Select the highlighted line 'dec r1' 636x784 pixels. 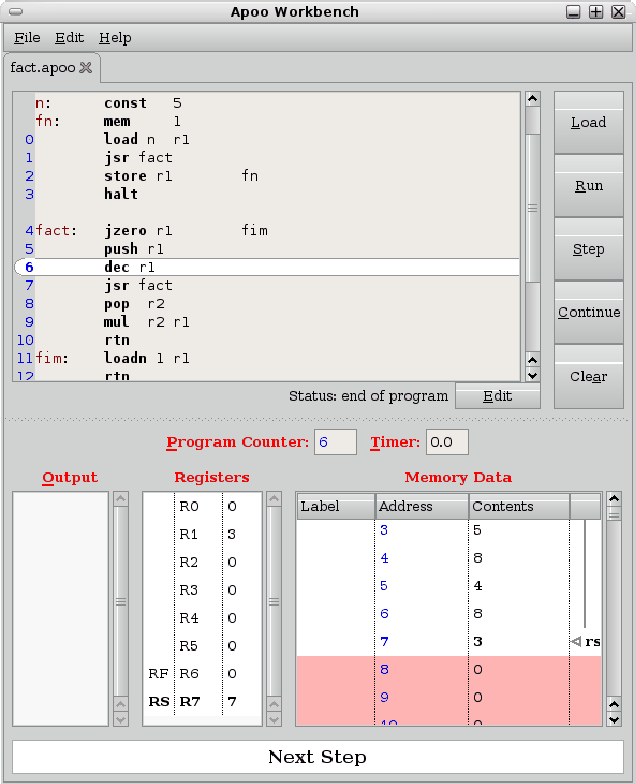pyautogui.click(x=268, y=267)
